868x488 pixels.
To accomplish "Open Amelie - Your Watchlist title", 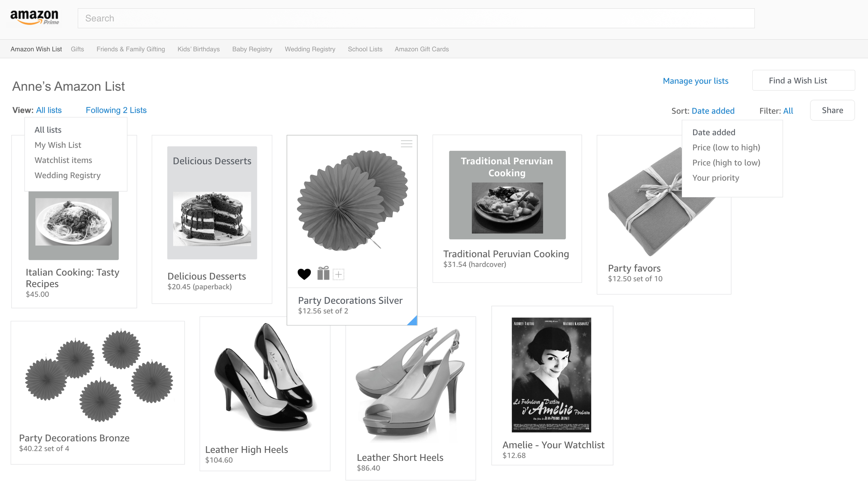I will [x=553, y=445].
